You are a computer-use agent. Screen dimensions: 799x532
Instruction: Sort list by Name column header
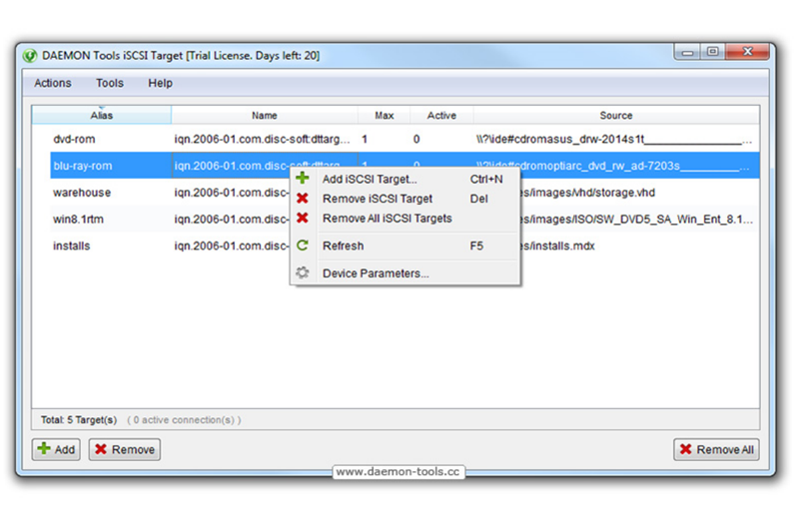pyautogui.click(x=265, y=115)
